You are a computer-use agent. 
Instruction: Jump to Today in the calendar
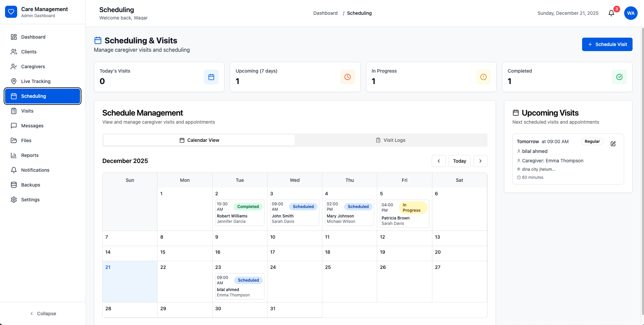pos(460,161)
